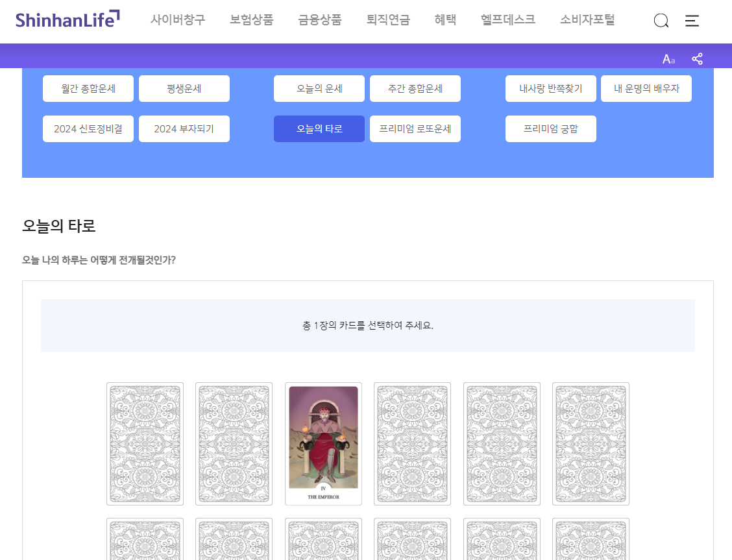Screen dimensions: 732x560
Task: Select 프리미엄 궁합 button
Action: [551, 128]
